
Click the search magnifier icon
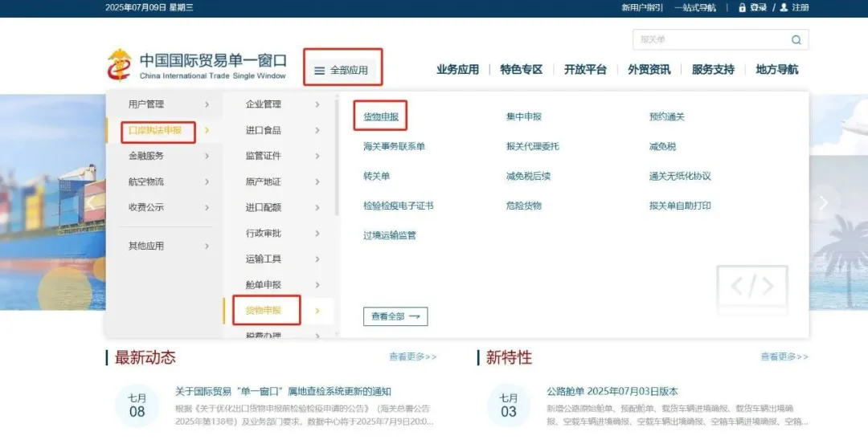tap(796, 40)
